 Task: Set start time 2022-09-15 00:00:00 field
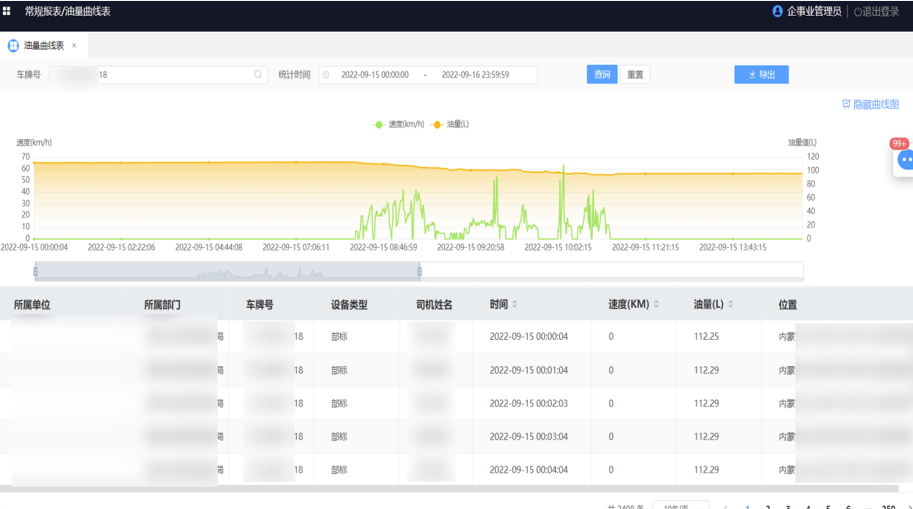pos(375,75)
